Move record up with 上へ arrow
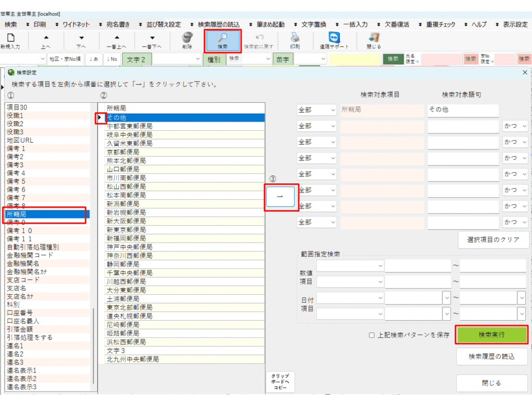This screenshot has height=395, width=532. click(x=46, y=39)
